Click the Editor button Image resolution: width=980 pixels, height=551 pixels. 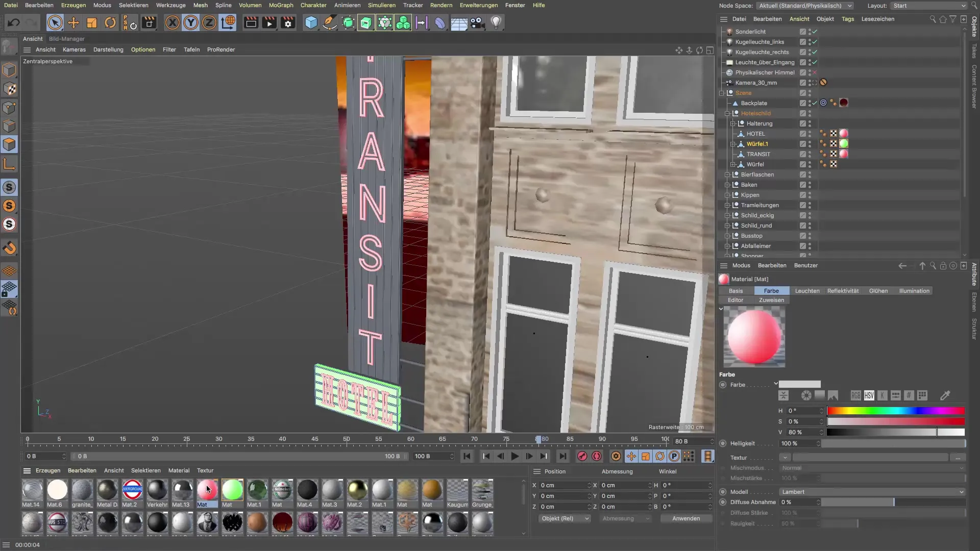736,300
